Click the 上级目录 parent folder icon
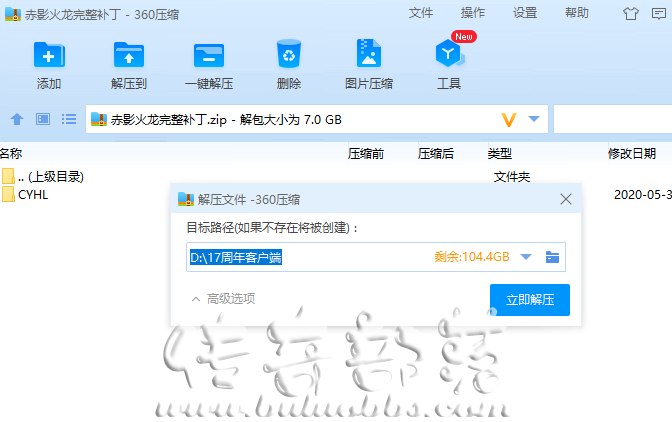Image resolution: width=672 pixels, height=422 pixels. pos(8,176)
